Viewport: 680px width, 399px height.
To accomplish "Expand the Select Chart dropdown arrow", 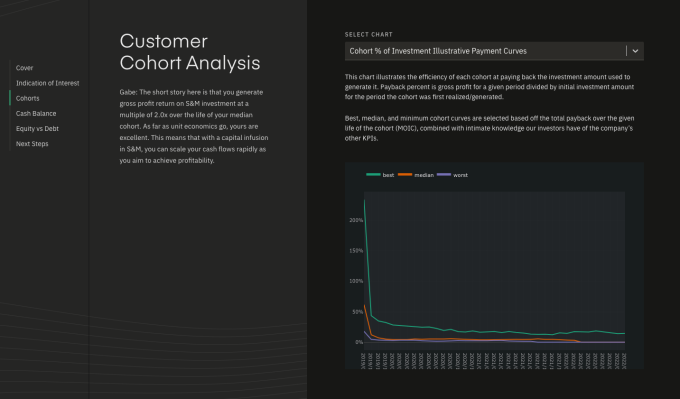I will tap(635, 51).
